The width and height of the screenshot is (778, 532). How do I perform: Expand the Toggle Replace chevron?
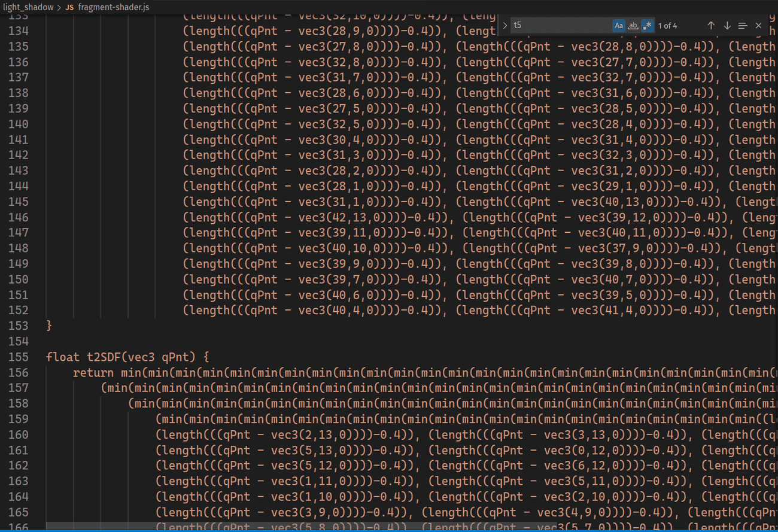pyautogui.click(x=505, y=26)
